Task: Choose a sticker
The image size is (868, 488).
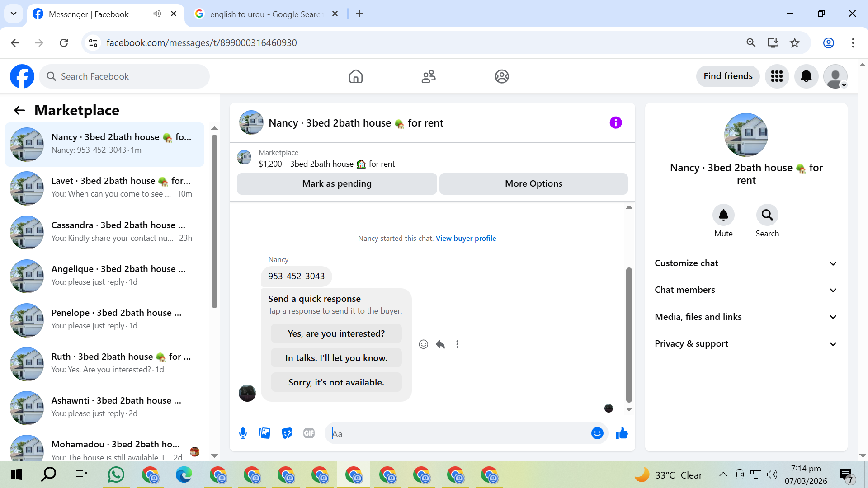Action: click(287, 433)
